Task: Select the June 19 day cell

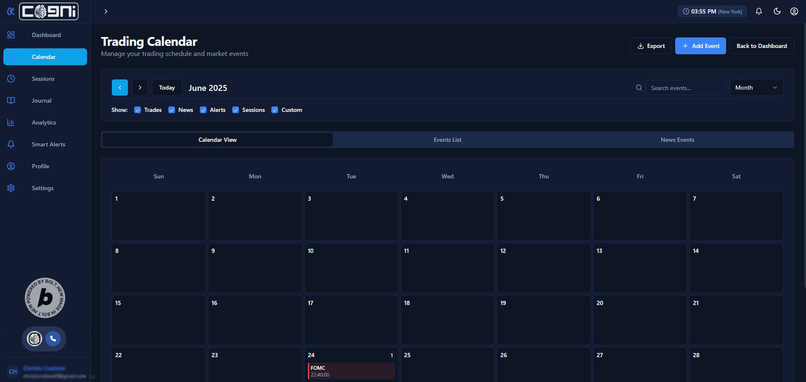Action: [544, 320]
